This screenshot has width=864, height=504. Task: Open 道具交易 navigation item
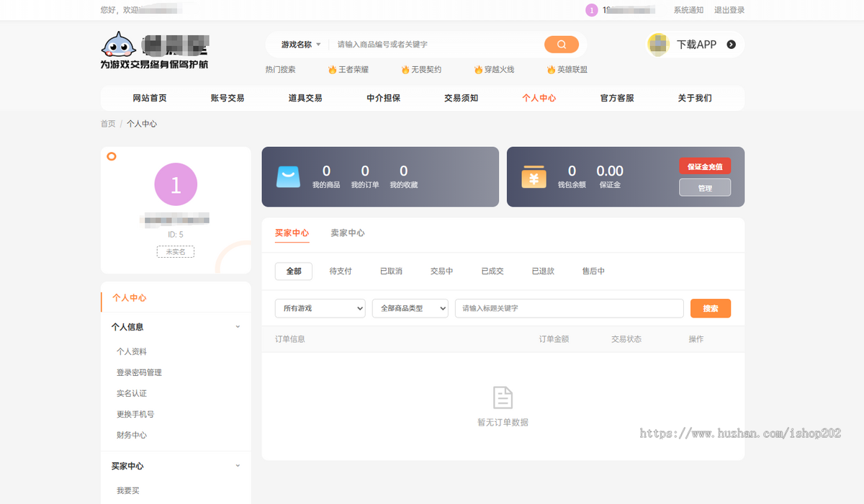[x=305, y=98]
